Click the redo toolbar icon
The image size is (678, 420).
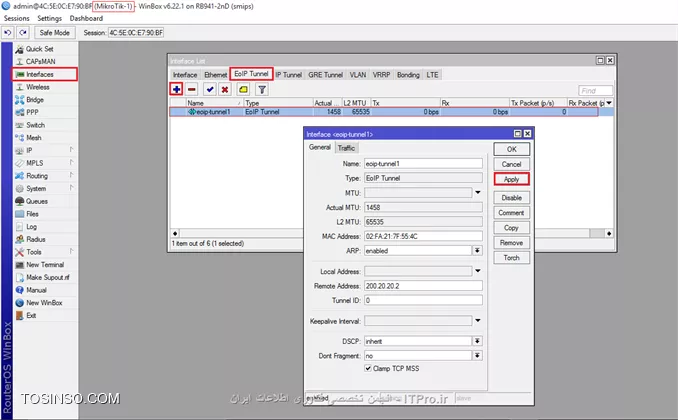point(23,32)
